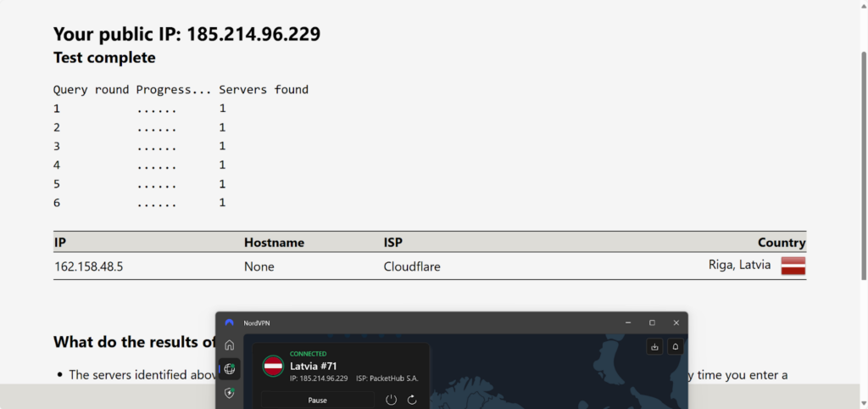868x409 pixels.
Task: Click the Latvia flag in NordVPN card
Action: click(x=274, y=367)
